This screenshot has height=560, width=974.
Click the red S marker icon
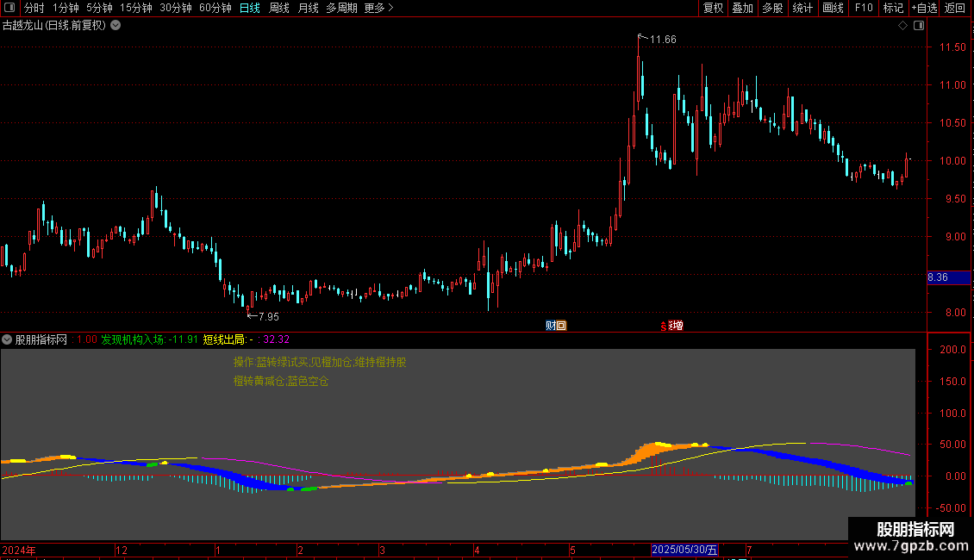point(664,326)
